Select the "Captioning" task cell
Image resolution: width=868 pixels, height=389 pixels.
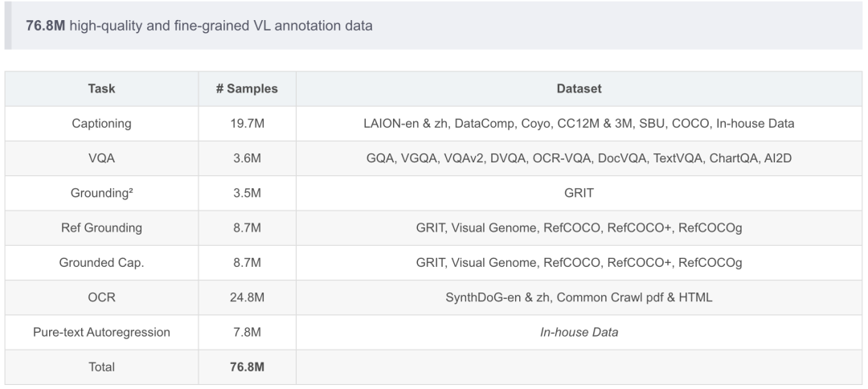tap(101, 124)
